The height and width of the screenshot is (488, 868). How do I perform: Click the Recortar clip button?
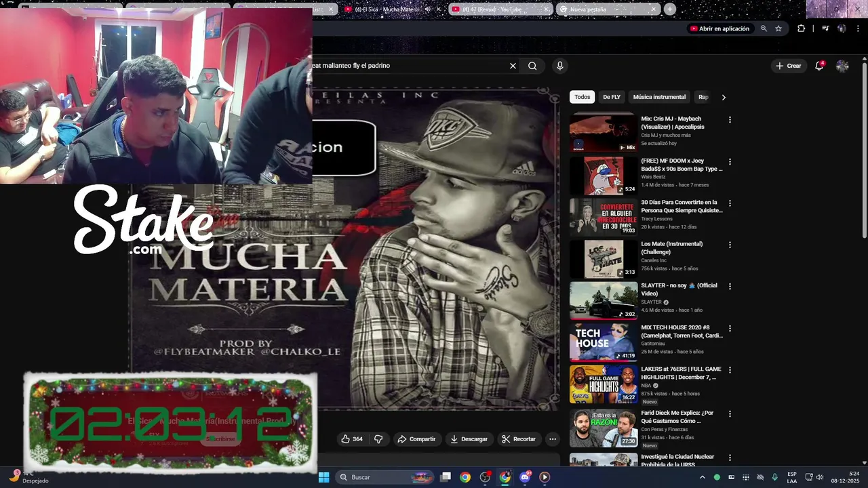[x=519, y=439]
